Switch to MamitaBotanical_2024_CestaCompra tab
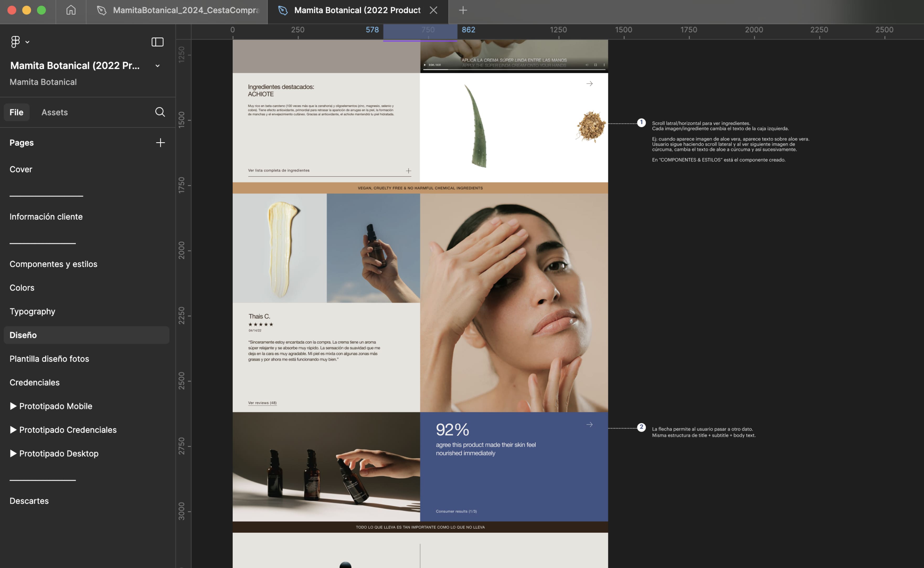 (185, 10)
